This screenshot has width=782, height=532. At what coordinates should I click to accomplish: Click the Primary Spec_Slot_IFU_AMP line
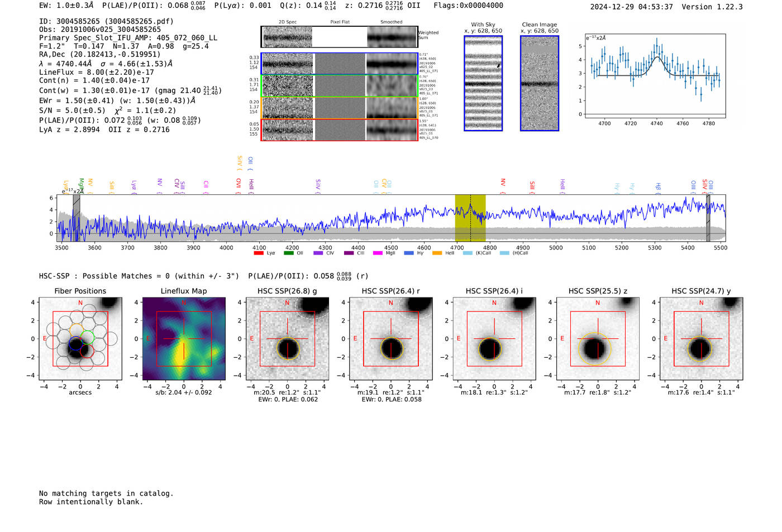[x=128, y=38]
